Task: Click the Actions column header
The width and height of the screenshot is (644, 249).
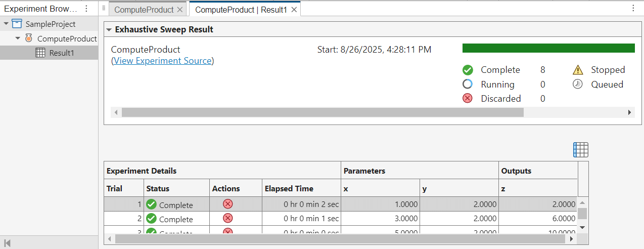Action: 236,188
